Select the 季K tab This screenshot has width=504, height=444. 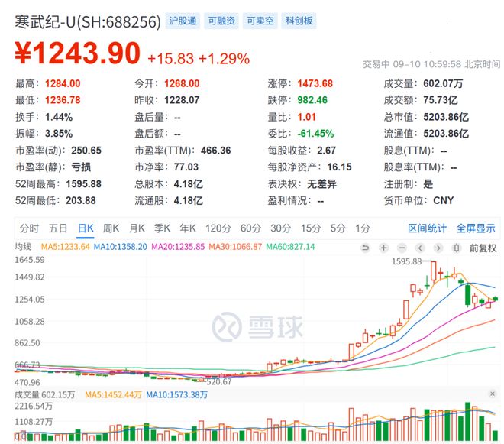162,228
